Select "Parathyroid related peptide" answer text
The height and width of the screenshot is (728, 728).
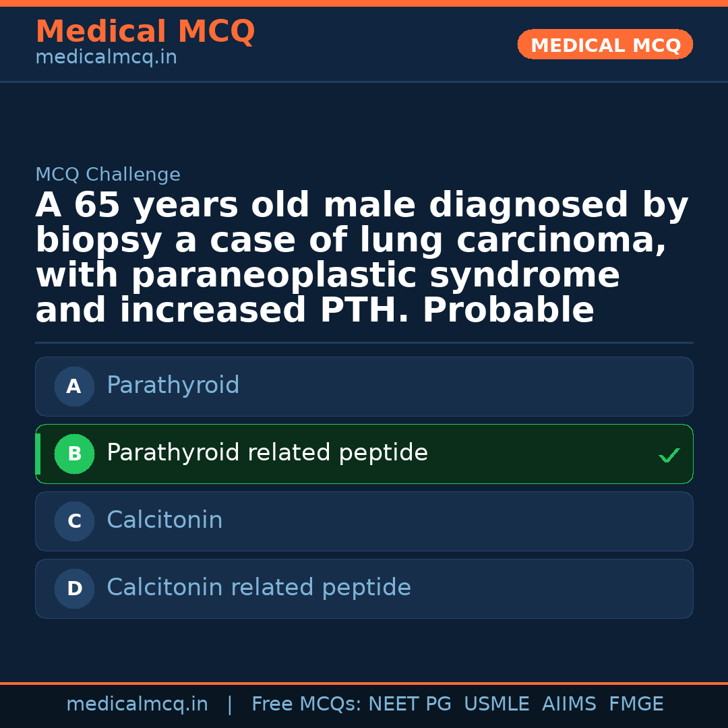click(x=267, y=453)
